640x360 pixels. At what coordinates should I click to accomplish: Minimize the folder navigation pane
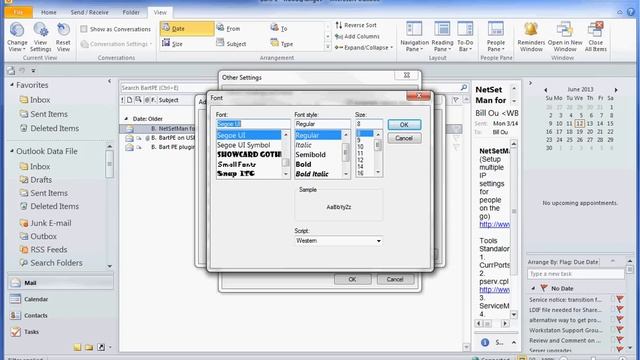[109, 81]
